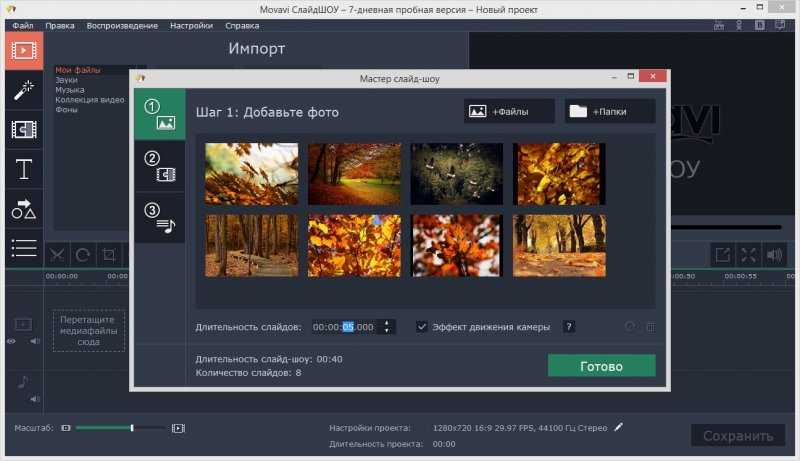Click the audio track music note icon

(23, 381)
